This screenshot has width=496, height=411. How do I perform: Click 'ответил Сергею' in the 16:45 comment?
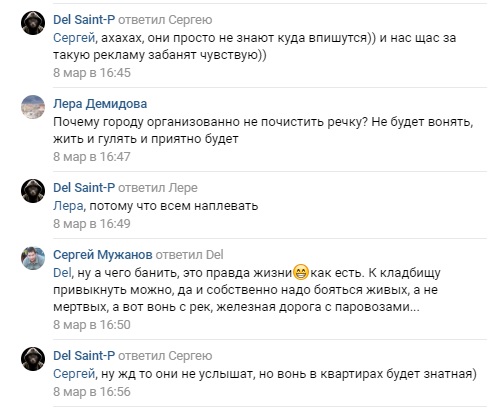(x=165, y=20)
